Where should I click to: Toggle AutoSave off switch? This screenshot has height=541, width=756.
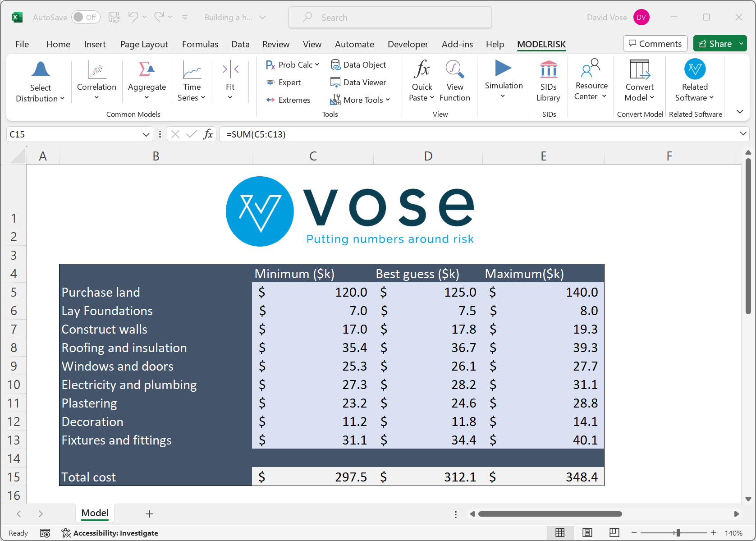pyautogui.click(x=86, y=17)
